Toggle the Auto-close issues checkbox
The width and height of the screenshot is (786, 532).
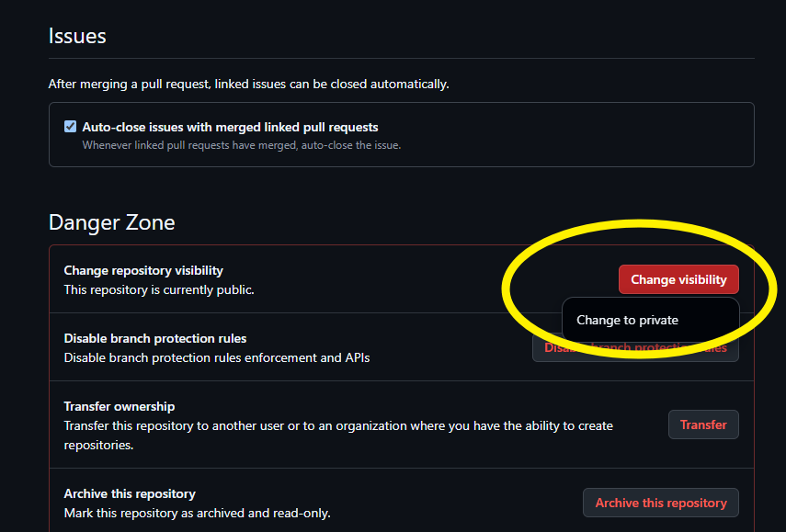click(70, 127)
